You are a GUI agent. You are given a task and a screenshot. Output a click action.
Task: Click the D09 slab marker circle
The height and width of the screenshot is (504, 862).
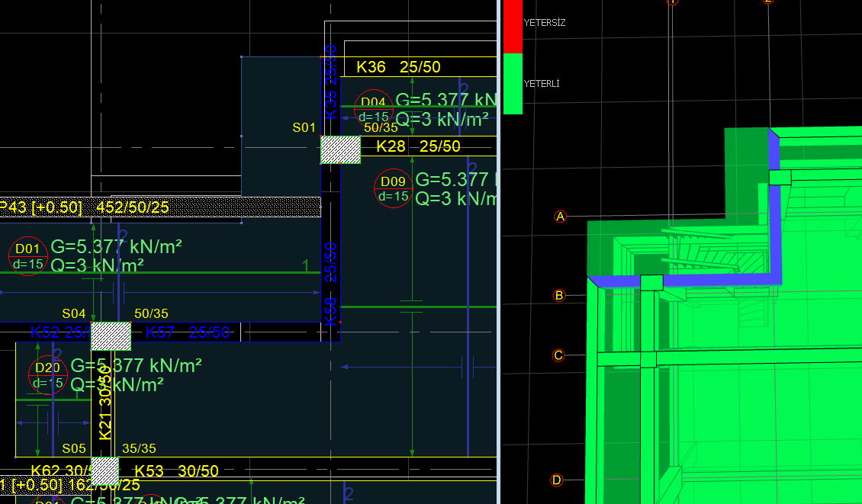click(393, 188)
